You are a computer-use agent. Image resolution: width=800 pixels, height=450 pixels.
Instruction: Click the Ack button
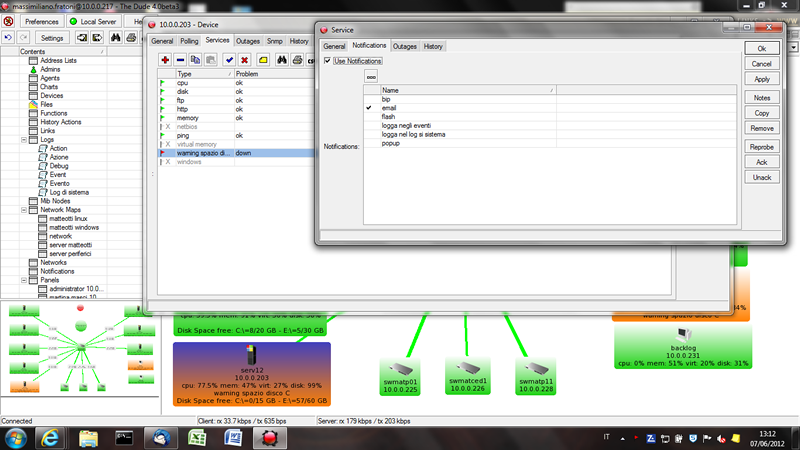tap(762, 162)
